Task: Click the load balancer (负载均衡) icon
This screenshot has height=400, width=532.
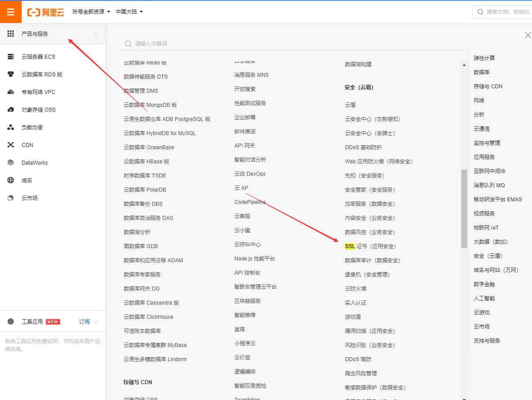Action: [x=11, y=127]
